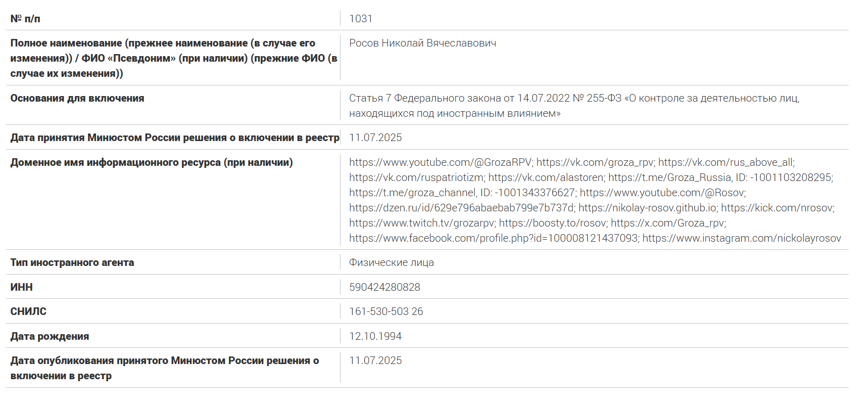This screenshot has height=406, width=868.
Task: Click the Instagram nickolayrosov URL
Action: (x=741, y=238)
